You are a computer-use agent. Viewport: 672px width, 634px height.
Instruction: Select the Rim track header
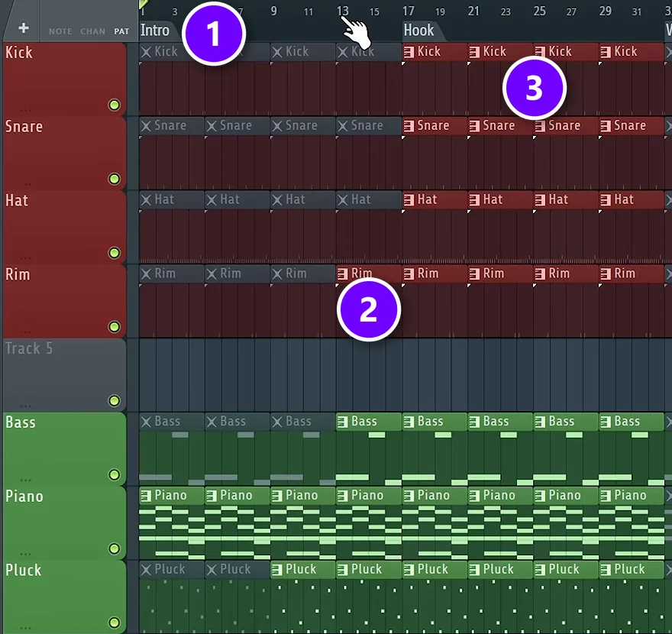pos(64,301)
